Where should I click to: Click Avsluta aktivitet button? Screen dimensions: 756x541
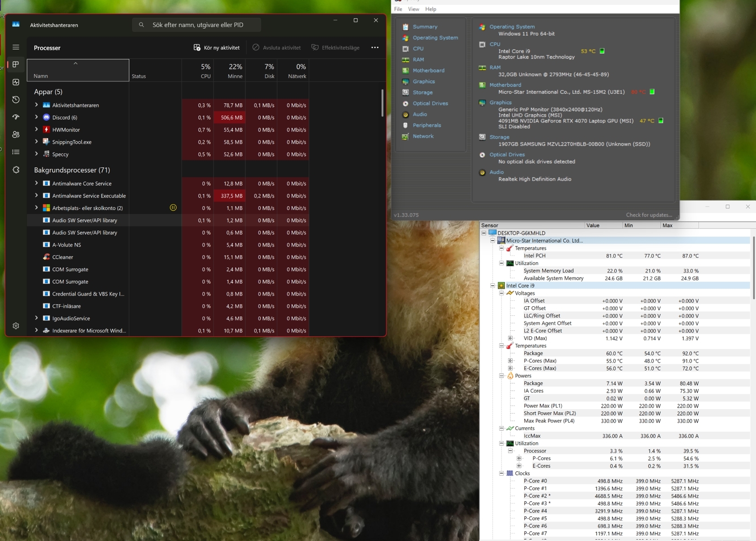276,47
